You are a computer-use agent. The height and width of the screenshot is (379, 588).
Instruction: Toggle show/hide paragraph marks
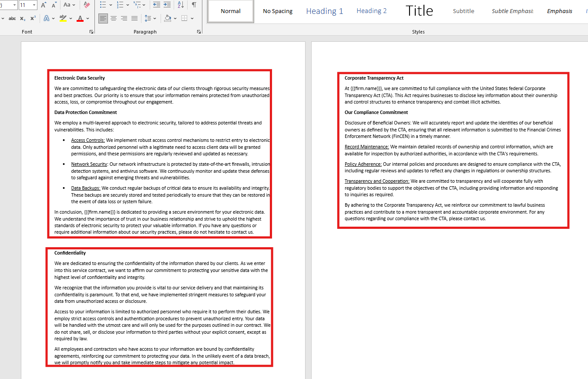coord(194,5)
